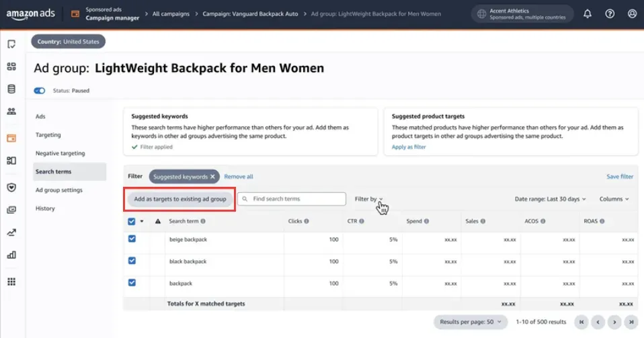Open the database stack sidebar icon
Screen dimensions: 644x338
[x=11, y=89]
